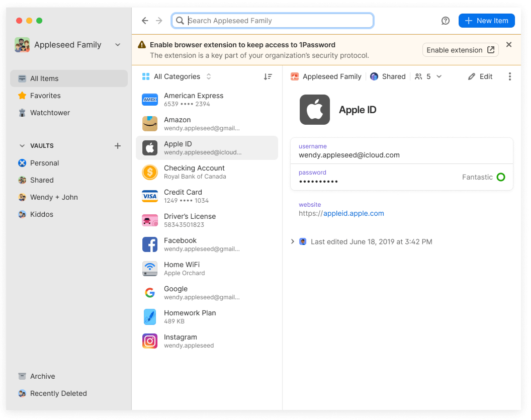Viewport: 531px width, 420px height.
Task: Click the Shared vault label in detail header
Action: click(388, 76)
